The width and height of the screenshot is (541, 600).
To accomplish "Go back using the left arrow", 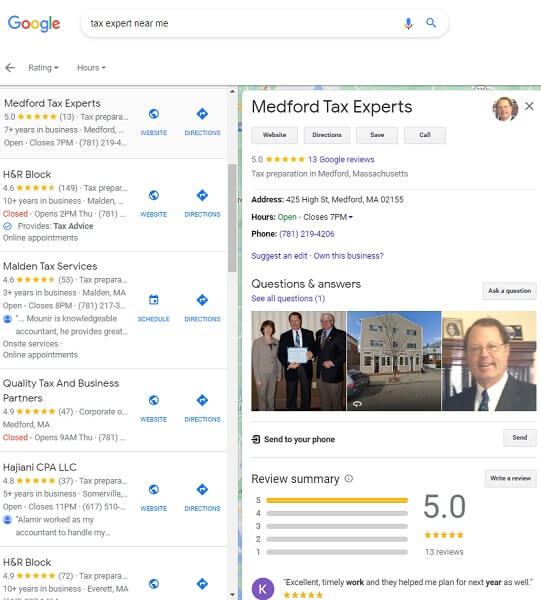I will (x=10, y=68).
